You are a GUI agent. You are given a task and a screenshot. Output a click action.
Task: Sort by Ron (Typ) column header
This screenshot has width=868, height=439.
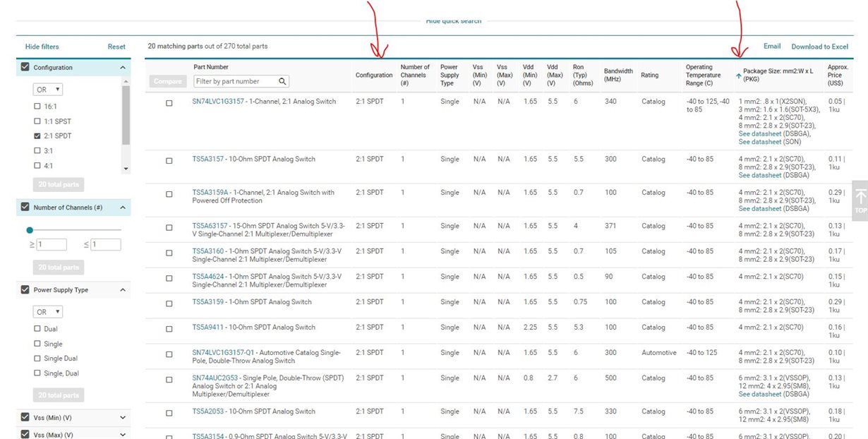(x=583, y=75)
